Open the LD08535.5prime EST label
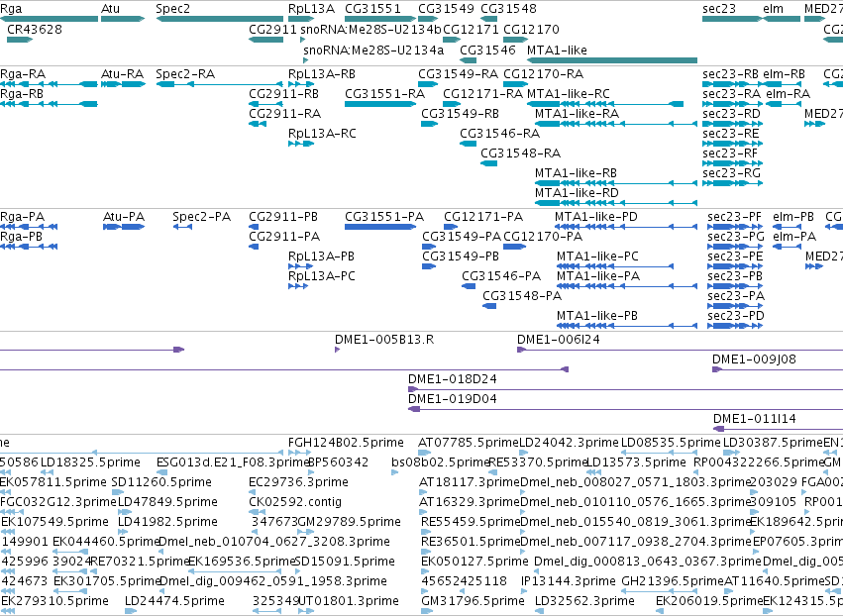Image resolution: width=843 pixels, height=616 pixels. [671, 443]
